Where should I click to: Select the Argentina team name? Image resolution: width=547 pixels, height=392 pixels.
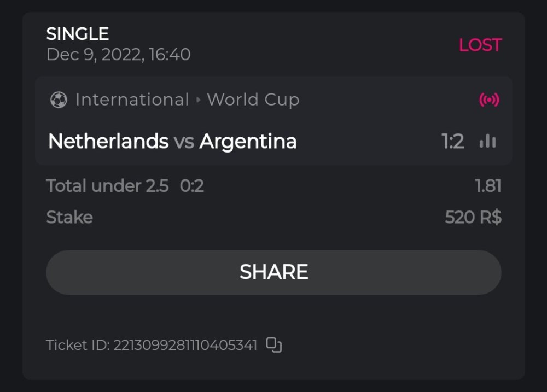point(248,142)
